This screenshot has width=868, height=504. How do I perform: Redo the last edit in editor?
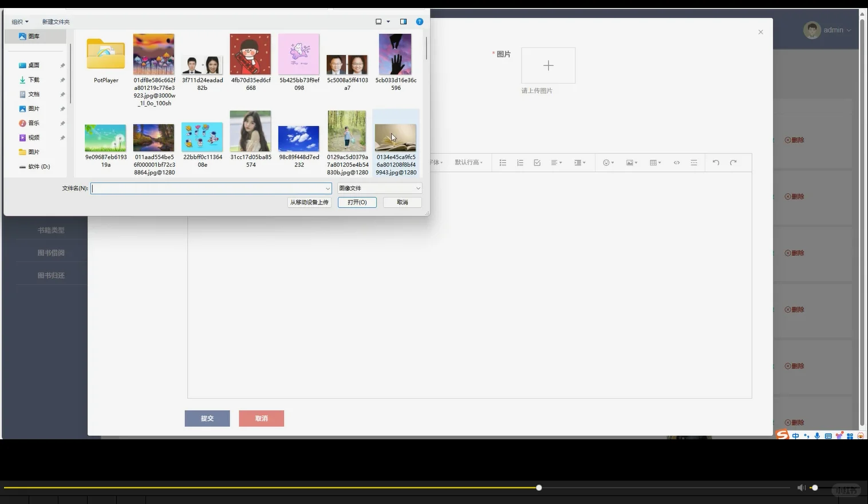coord(733,163)
